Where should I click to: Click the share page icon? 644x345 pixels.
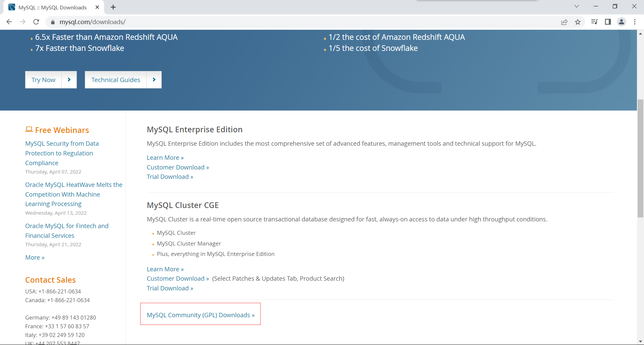coord(564,22)
